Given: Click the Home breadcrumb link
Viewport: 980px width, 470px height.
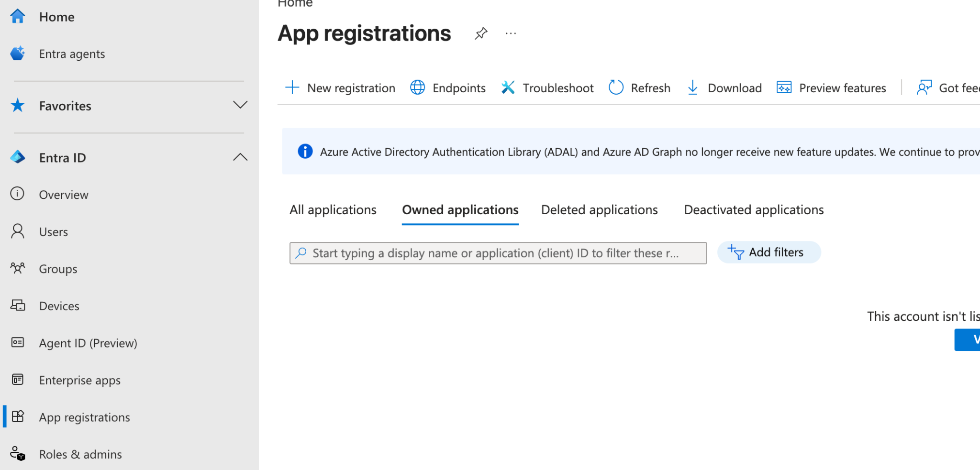Looking at the screenshot, I should pyautogui.click(x=295, y=3).
